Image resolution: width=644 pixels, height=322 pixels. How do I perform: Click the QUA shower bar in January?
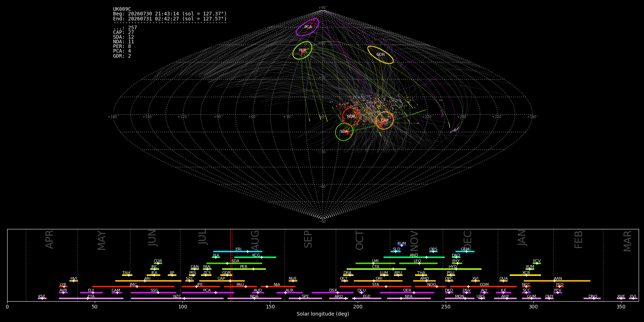point(503,281)
